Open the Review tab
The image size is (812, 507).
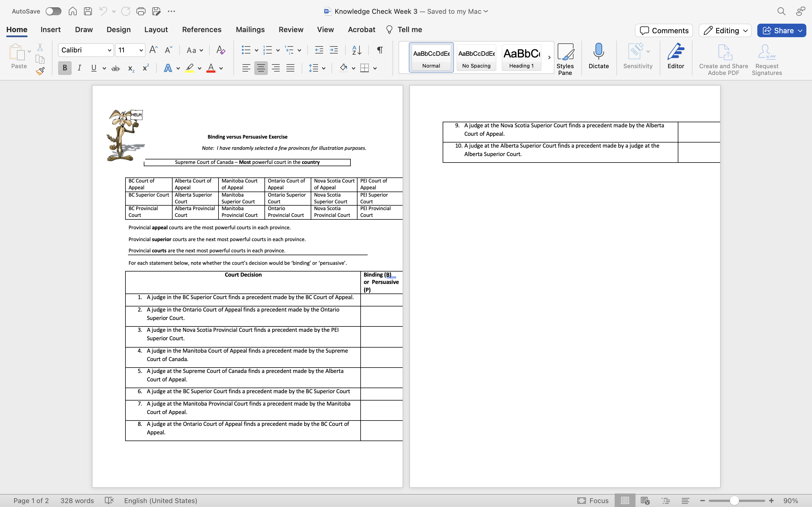click(x=291, y=30)
